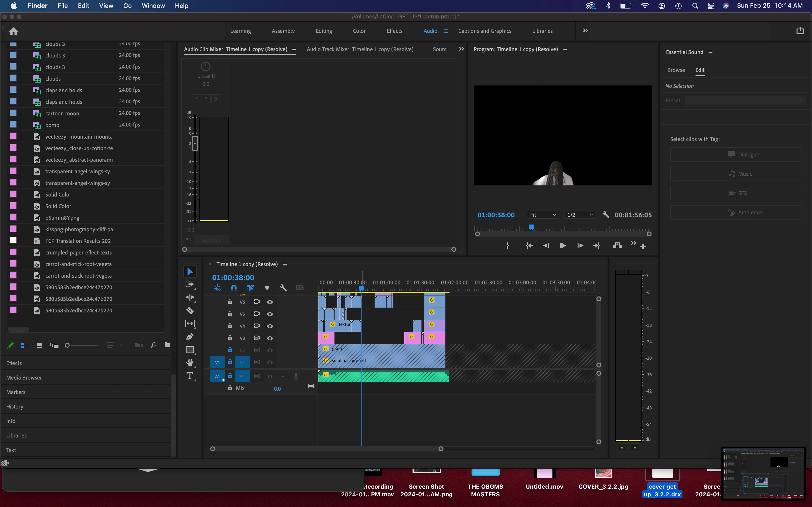Select the Ripple Edit tool
Screen dimensions: 812x507
(x=190, y=297)
